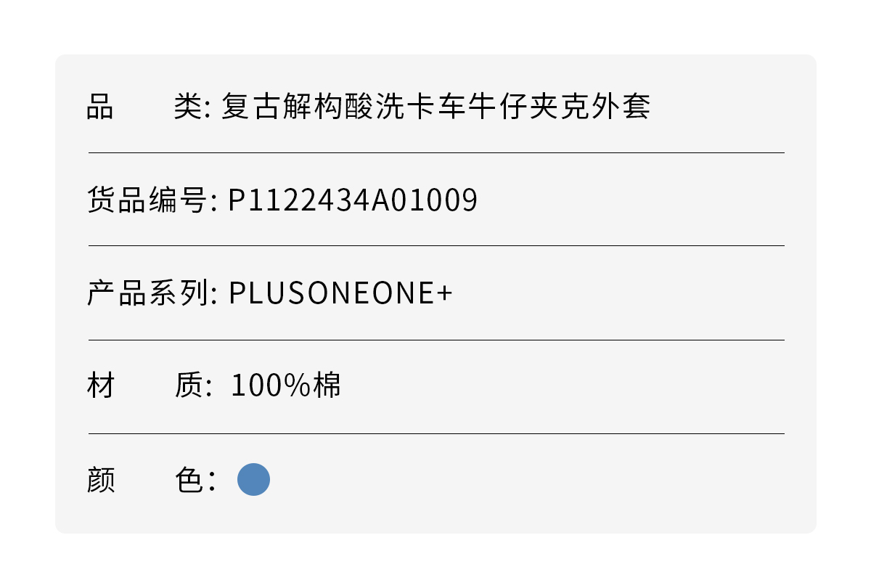Viewport: 871px width, 588px height.
Task: Select the item number P1122434A01009
Action: tap(353, 200)
